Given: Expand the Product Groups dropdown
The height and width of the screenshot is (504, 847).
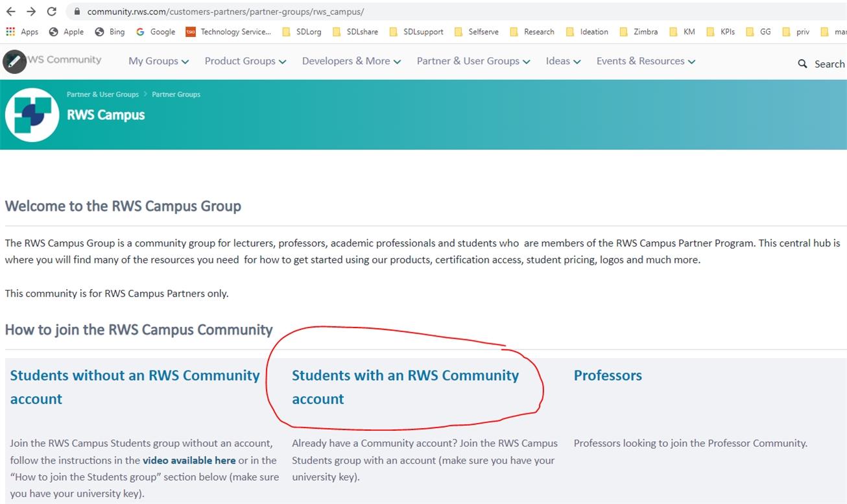Looking at the screenshot, I should point(245,61).
